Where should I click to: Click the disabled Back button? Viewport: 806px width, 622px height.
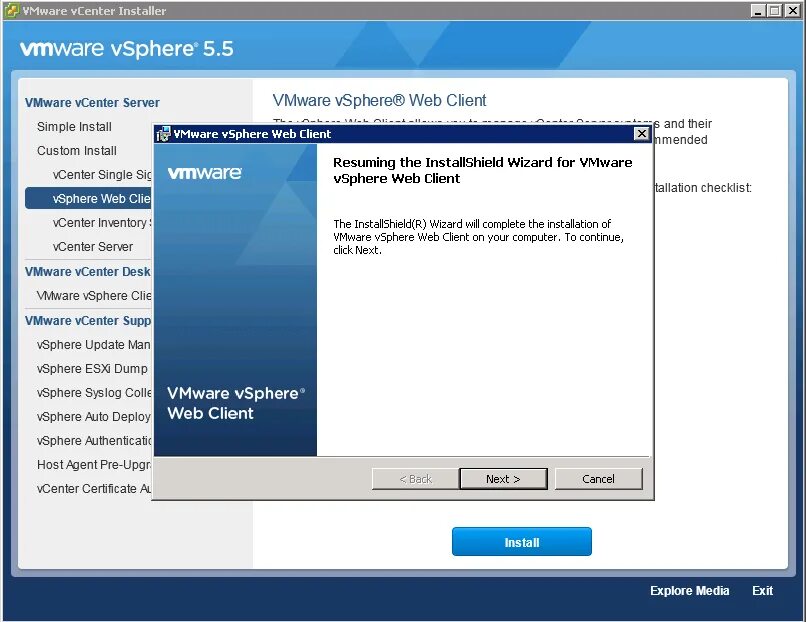coord(415,479)
